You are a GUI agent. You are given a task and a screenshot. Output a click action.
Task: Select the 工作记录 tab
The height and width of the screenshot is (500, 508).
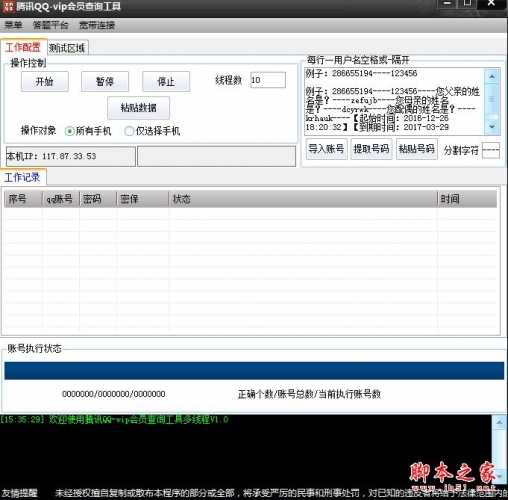click(x=23, y=177)
